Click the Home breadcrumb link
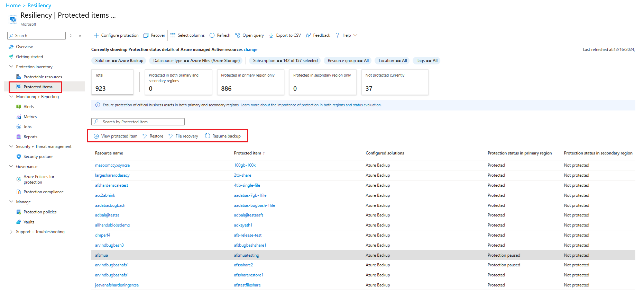 [x=13, y=6]
